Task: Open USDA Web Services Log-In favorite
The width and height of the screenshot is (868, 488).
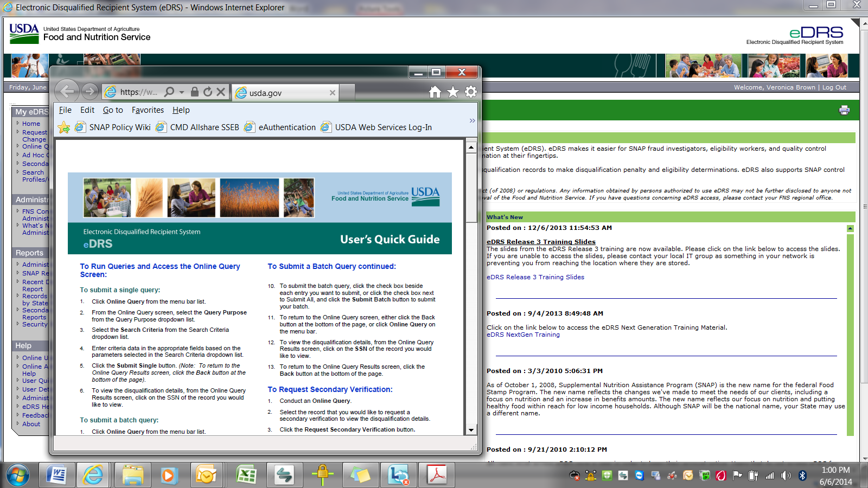Action: point(376,127)
